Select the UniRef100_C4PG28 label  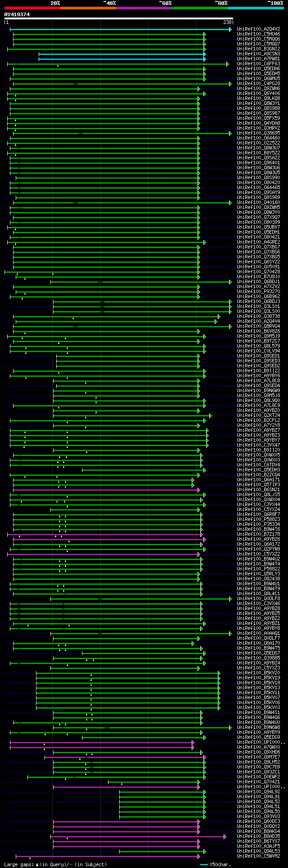[258, 84]
